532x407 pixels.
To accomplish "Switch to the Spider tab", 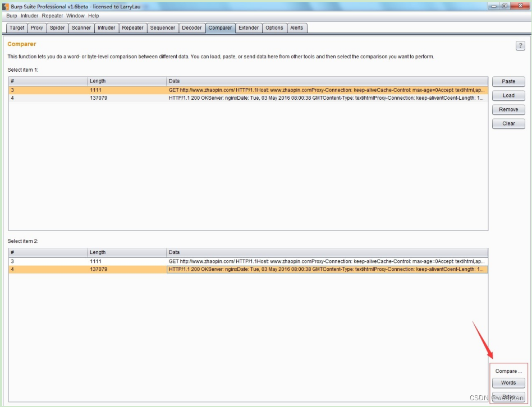I will click(x=57, y=28).
